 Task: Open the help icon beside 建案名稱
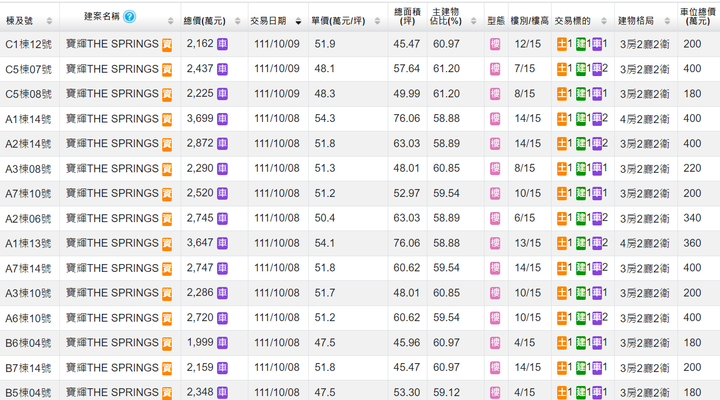pos(129,17)
